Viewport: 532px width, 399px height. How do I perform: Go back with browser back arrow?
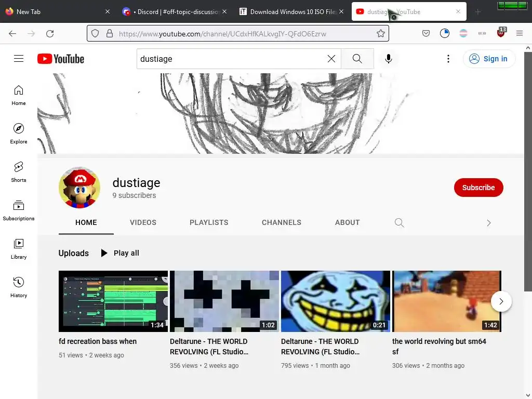12,34
